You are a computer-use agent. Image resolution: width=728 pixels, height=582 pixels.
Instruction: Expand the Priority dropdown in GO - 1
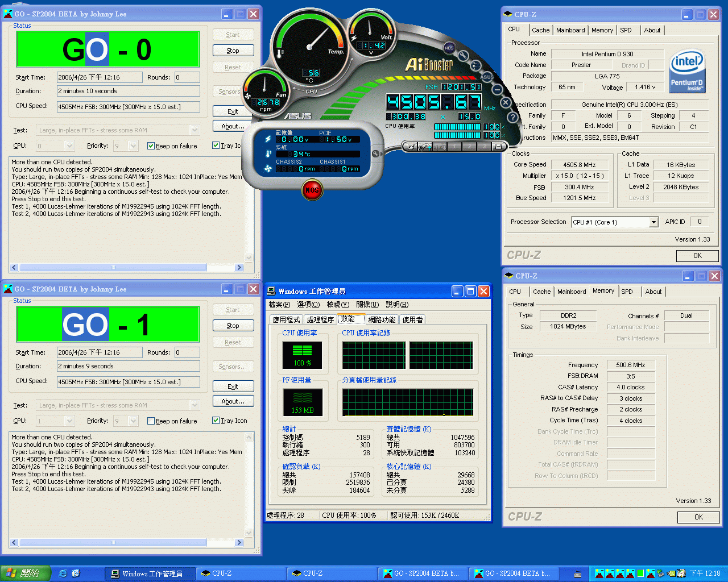(133, 421)
